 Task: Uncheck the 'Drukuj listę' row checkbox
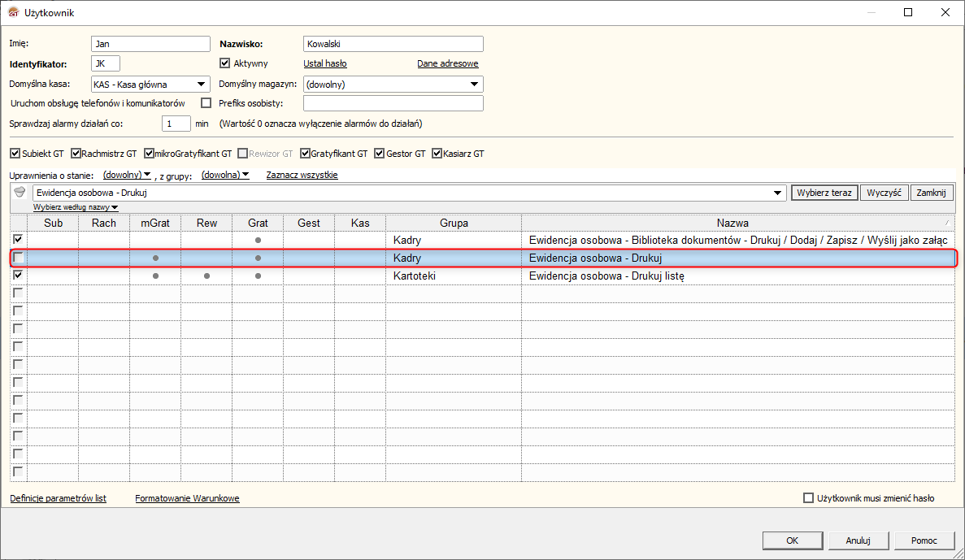(18, 275)
